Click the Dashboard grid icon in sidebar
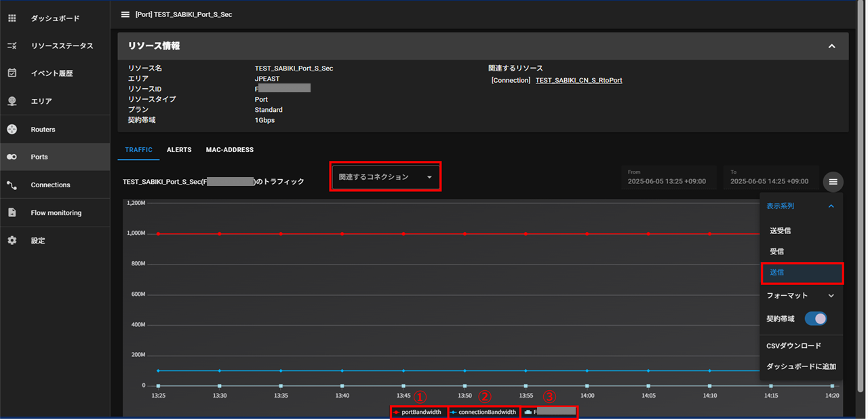 tap(12, 18)
